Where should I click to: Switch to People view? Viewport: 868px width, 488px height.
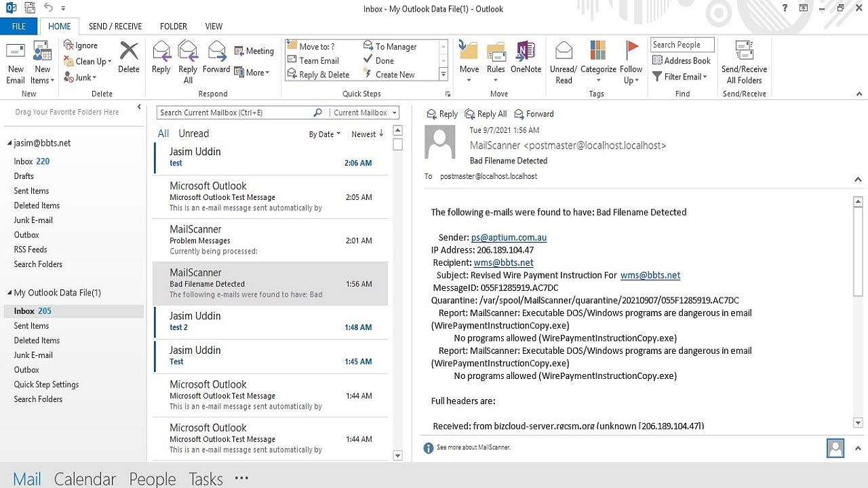tap(153, 479)
